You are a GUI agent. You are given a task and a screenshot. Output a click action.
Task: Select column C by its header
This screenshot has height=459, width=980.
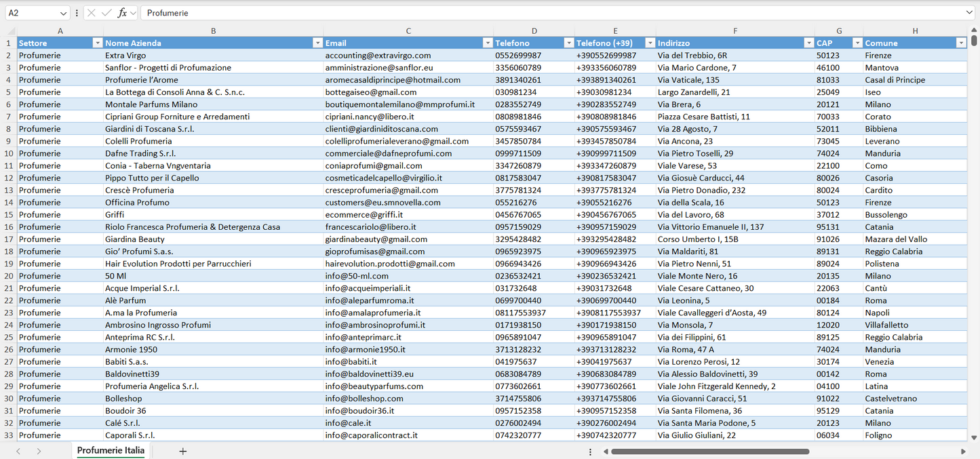[x=408, y=31]
